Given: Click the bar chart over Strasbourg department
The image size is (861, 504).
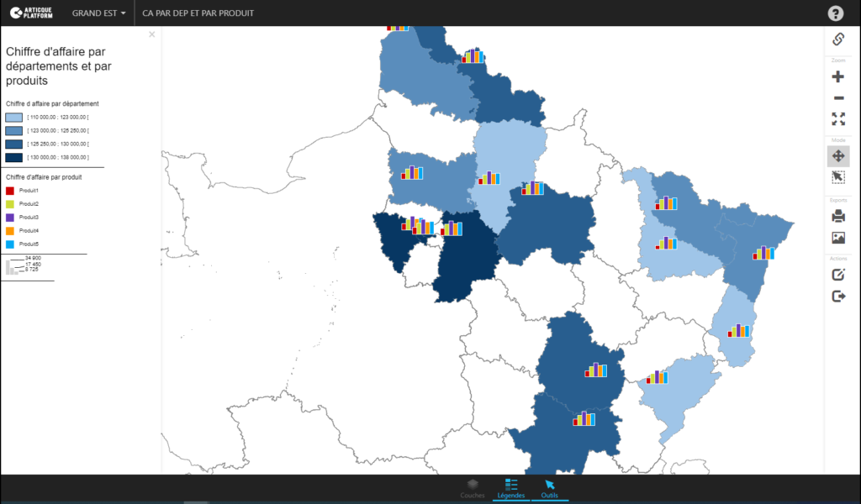Looking at the screenshot, I should point(763,252).
